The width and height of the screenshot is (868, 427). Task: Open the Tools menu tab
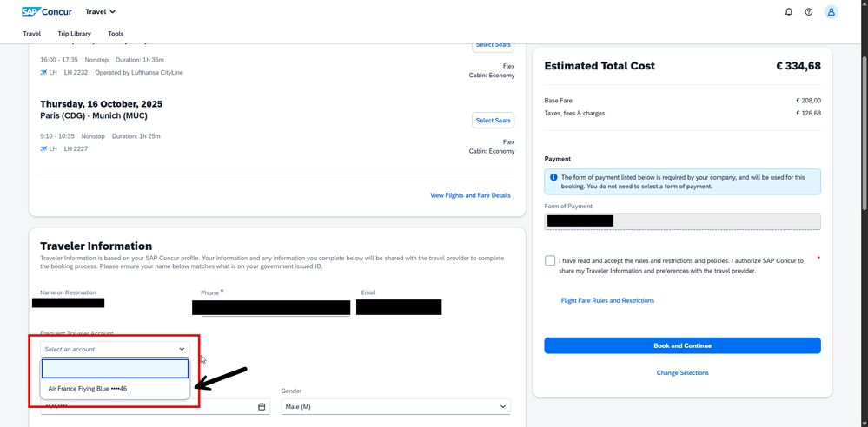[116, 34]
